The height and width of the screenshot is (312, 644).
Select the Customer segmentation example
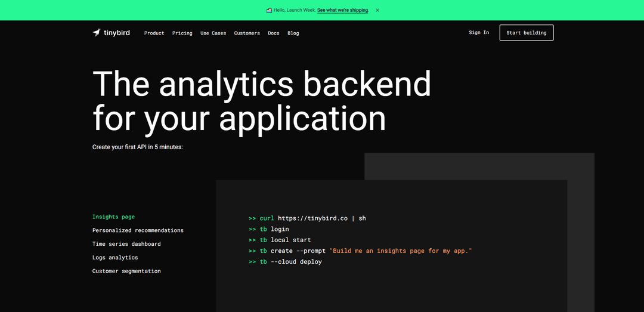coord(126,271)
